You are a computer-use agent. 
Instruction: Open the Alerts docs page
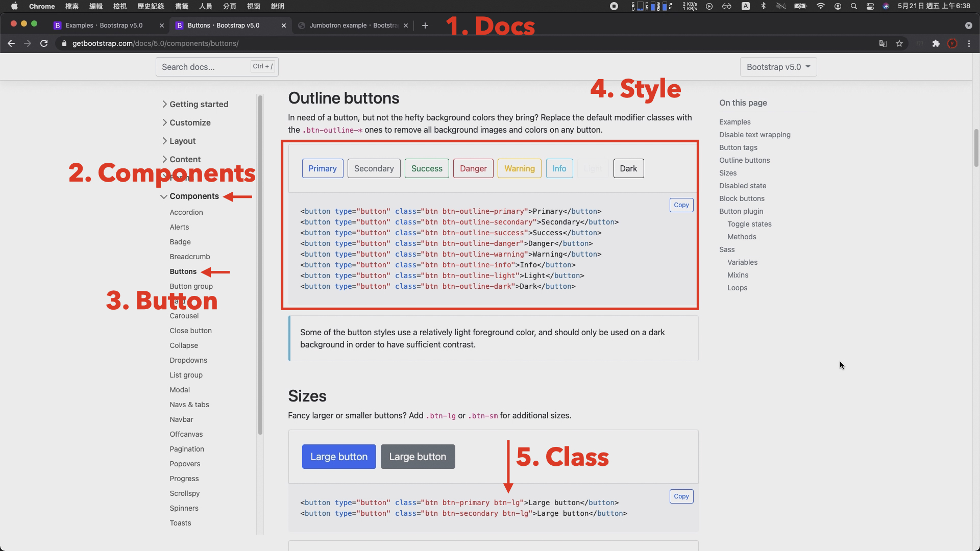[x=179, y=227]
